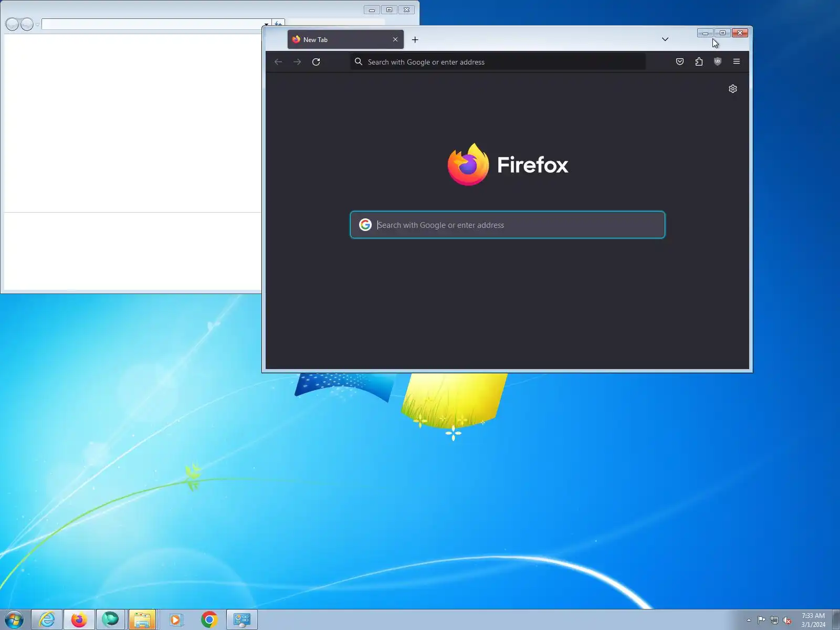Open the clock showing 7:33 AM
Viewport: 840px width, 630px height.
(813, 620)
